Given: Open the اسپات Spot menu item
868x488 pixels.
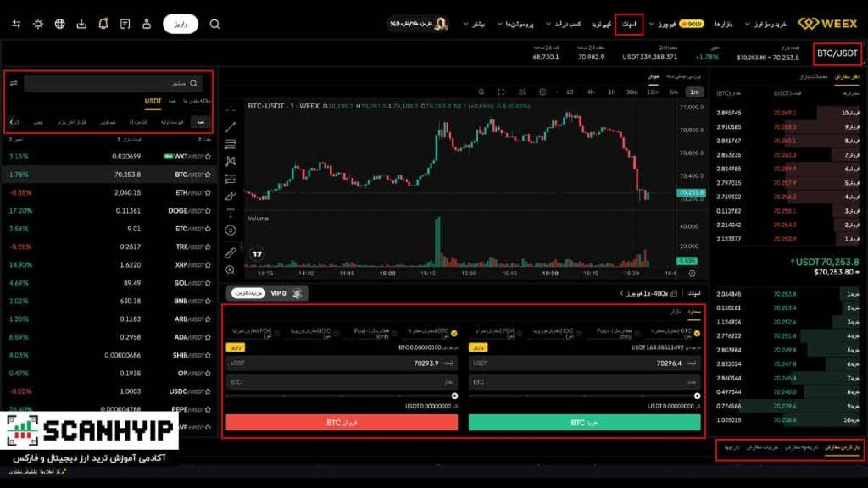Looking at the screenshot, I should pos(629,24).
